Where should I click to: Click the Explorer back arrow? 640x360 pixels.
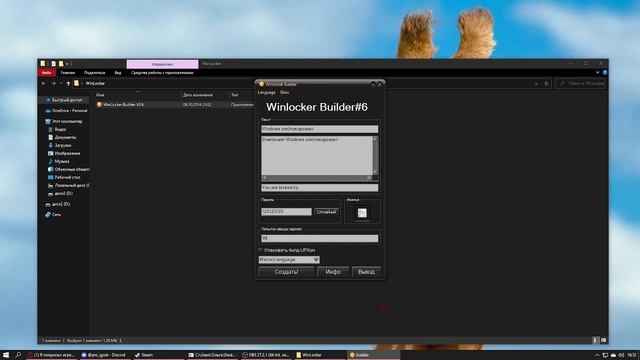click(x=44, y=83)
